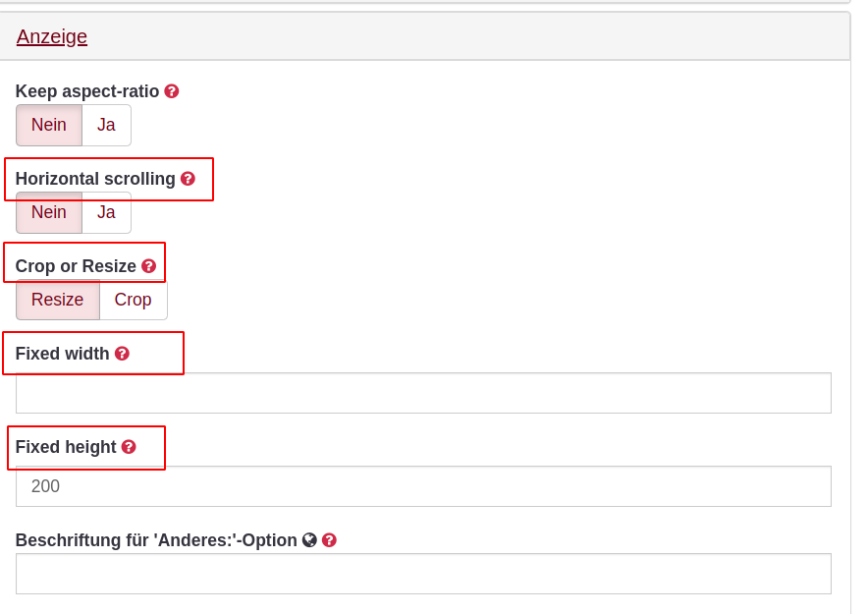
Task: Click the help icon beside Keep aspect-ratio
Action: pos(172,91)
